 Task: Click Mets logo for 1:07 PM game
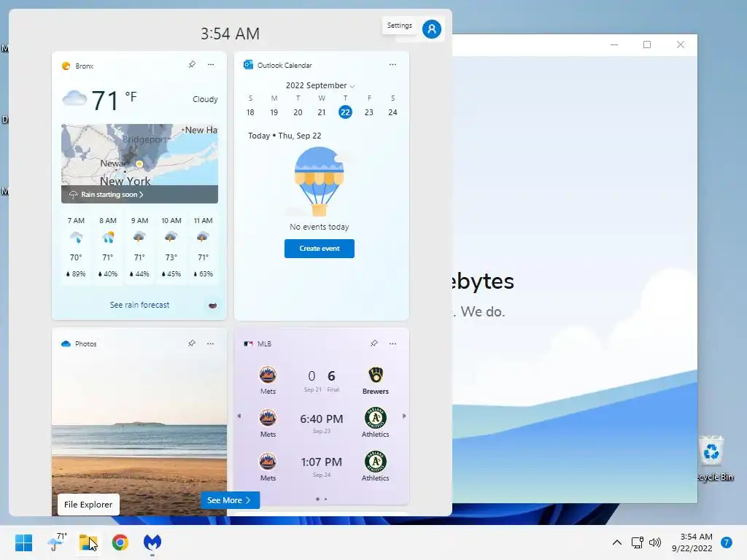point(268,462)
